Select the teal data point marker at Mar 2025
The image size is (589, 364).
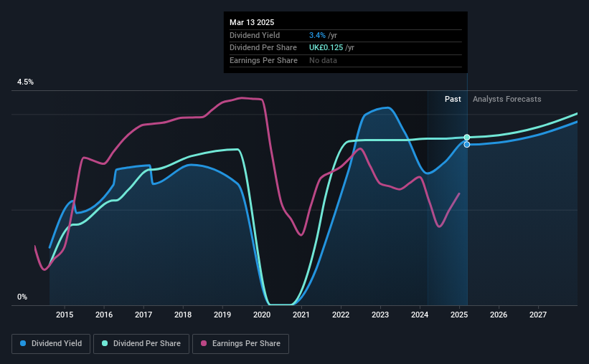467,138
